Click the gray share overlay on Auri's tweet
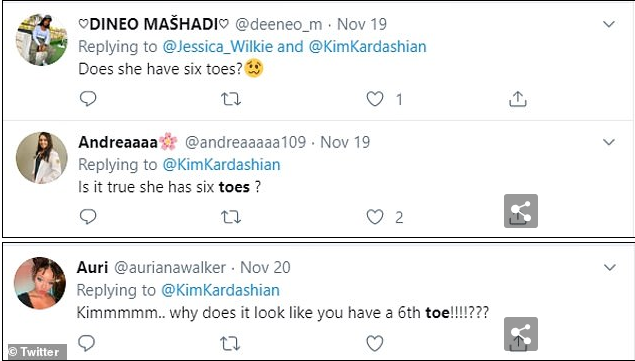635x361 pixels. point(521,334)
